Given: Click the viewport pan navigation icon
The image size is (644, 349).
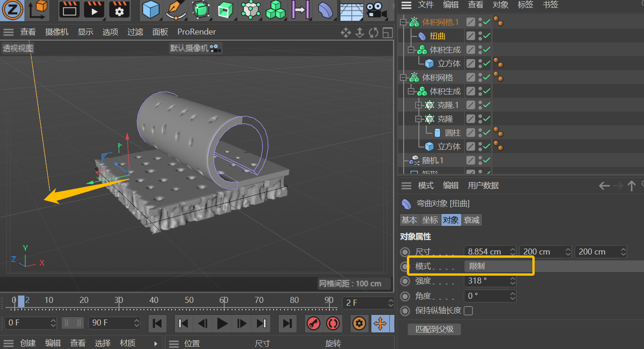Looking at the screenshot, I should (346, 32).
